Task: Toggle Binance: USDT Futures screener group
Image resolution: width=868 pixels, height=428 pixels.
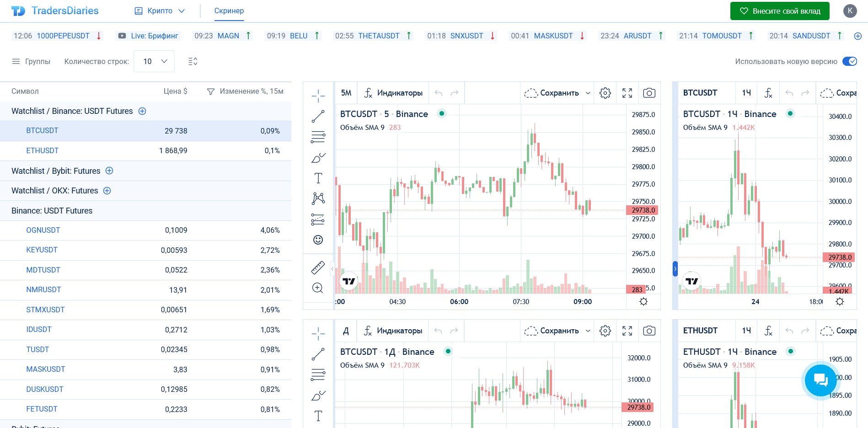Action: click(x=52, y=211)
